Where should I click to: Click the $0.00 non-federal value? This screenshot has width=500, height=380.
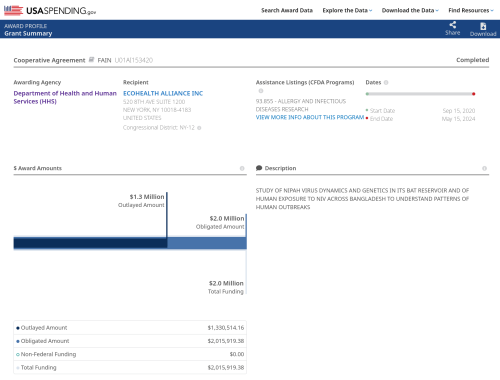pos(237,354)
